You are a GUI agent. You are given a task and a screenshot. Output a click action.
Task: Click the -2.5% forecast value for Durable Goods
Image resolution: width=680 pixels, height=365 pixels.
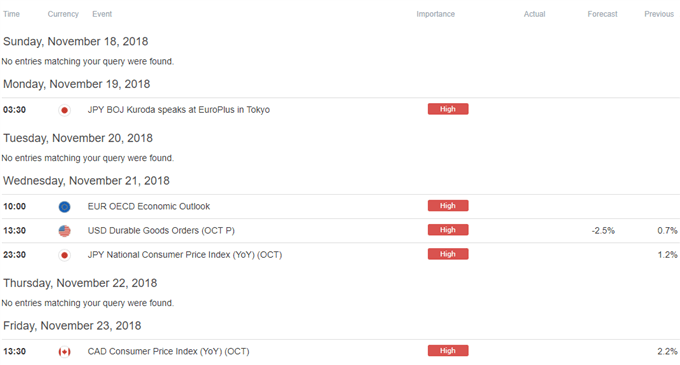(603, 231)
